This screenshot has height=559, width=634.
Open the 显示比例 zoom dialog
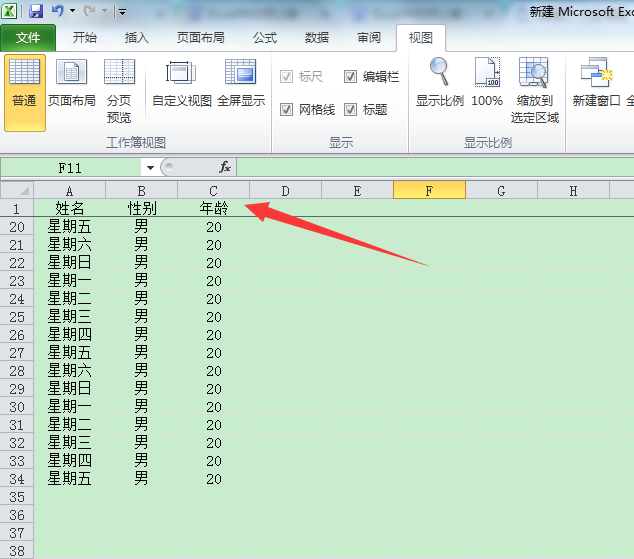(x=440, y=83)
